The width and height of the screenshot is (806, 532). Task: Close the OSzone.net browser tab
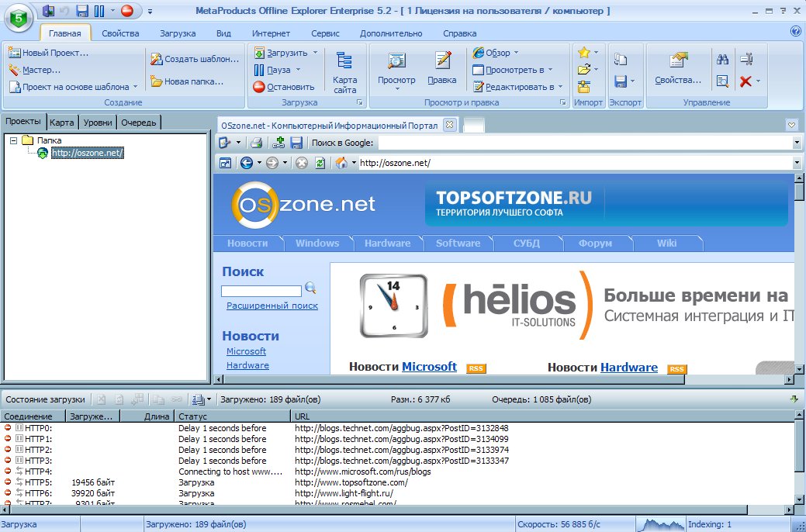[x=449, y=124]
